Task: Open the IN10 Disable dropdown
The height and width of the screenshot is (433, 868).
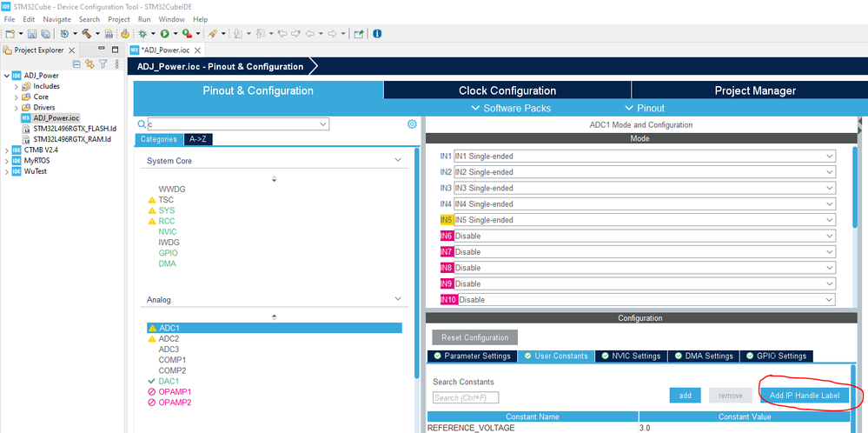Action: coord(829,300)
